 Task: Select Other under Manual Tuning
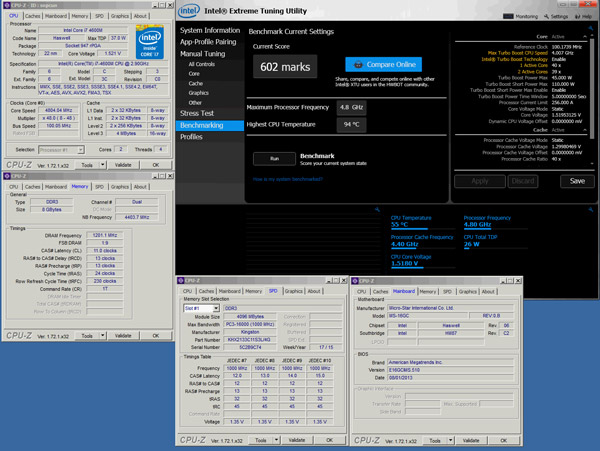195,103
